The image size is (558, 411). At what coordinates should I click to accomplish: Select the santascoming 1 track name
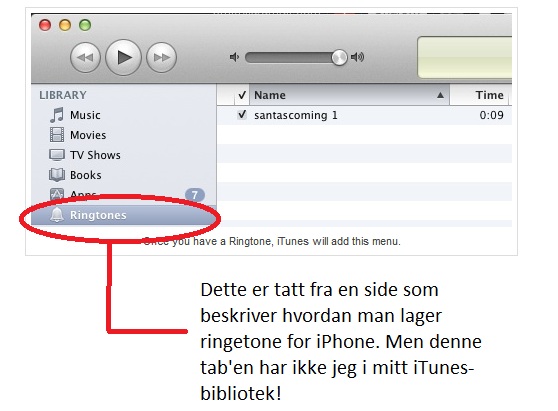point(295,115)
